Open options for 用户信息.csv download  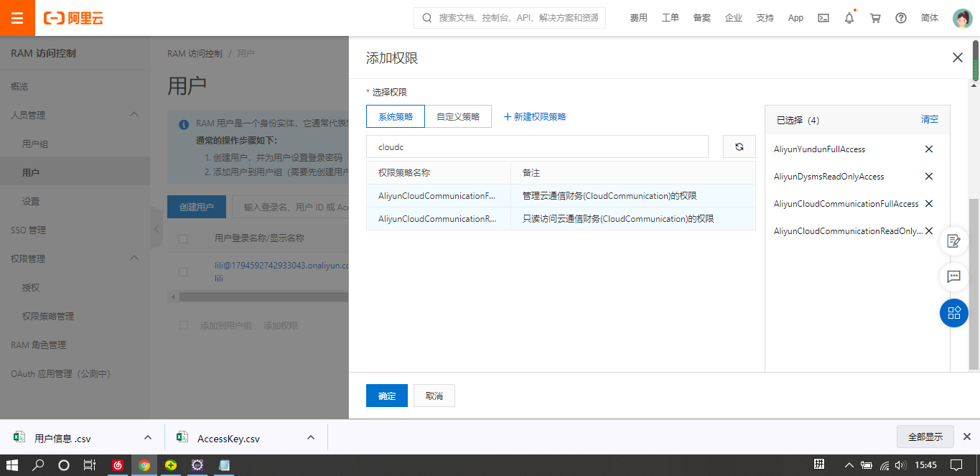[148, 437]
